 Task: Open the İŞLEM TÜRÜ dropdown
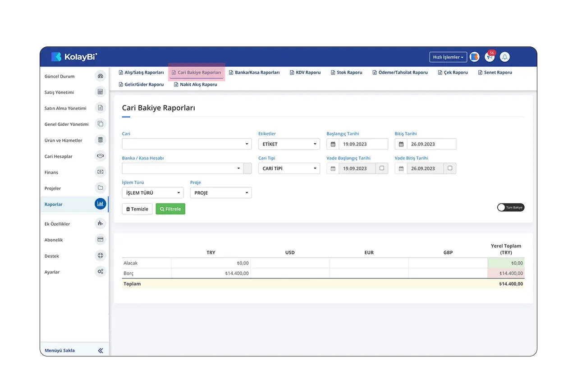click(x=153, y=193)
